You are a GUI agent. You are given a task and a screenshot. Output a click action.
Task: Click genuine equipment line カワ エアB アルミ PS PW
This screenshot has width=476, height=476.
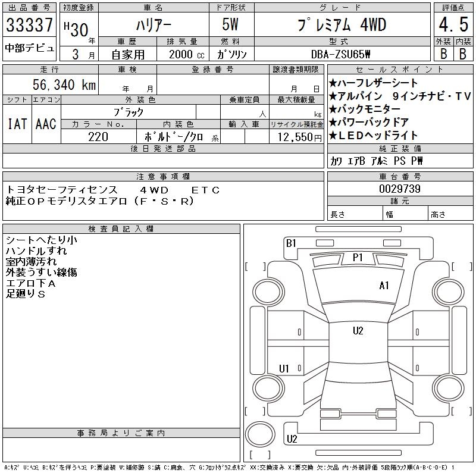pos(377,161)
